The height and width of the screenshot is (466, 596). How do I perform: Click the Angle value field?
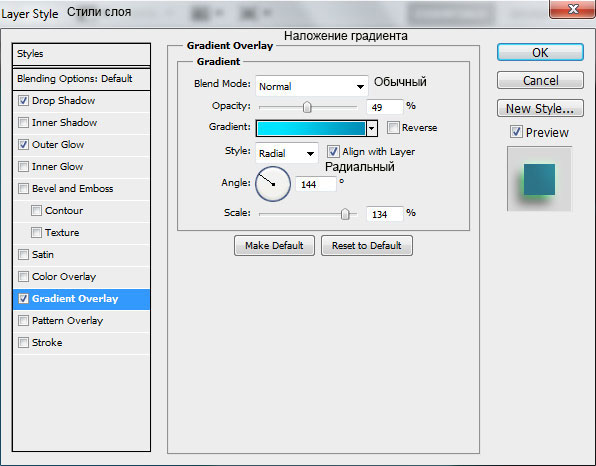click(x=316, y=184)
